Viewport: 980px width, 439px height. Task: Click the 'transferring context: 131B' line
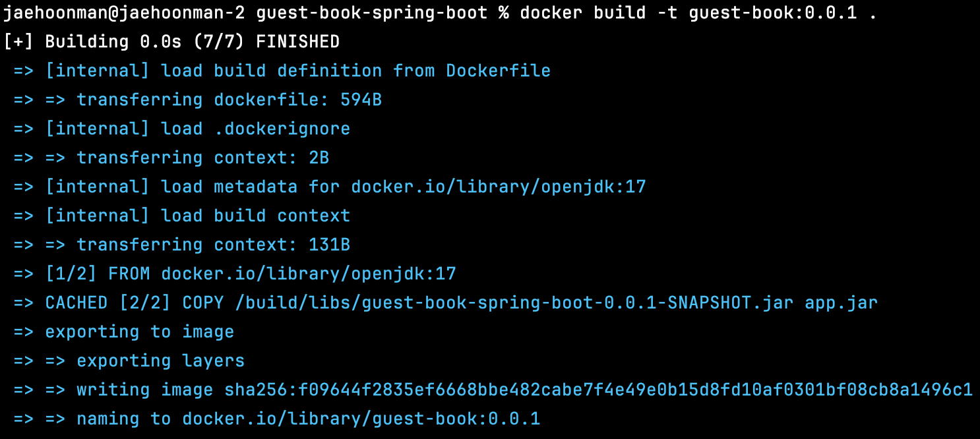(x=181, y=245)
